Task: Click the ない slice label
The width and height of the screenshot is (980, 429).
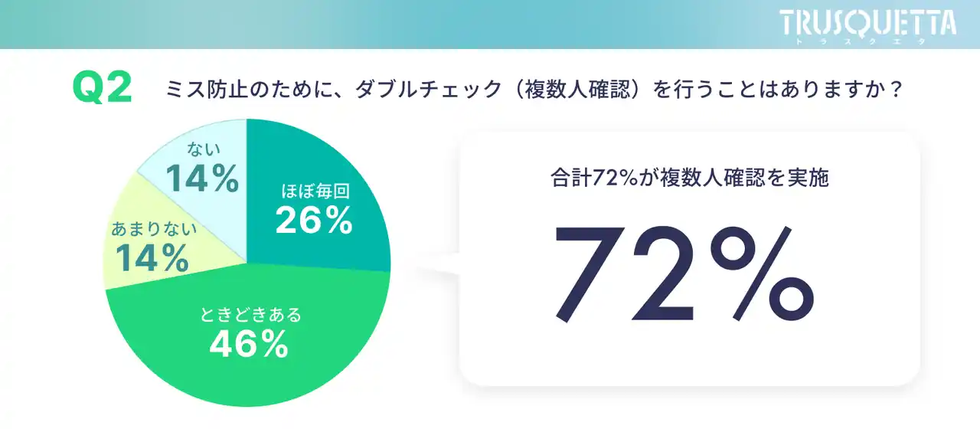Action: [203, 152]
